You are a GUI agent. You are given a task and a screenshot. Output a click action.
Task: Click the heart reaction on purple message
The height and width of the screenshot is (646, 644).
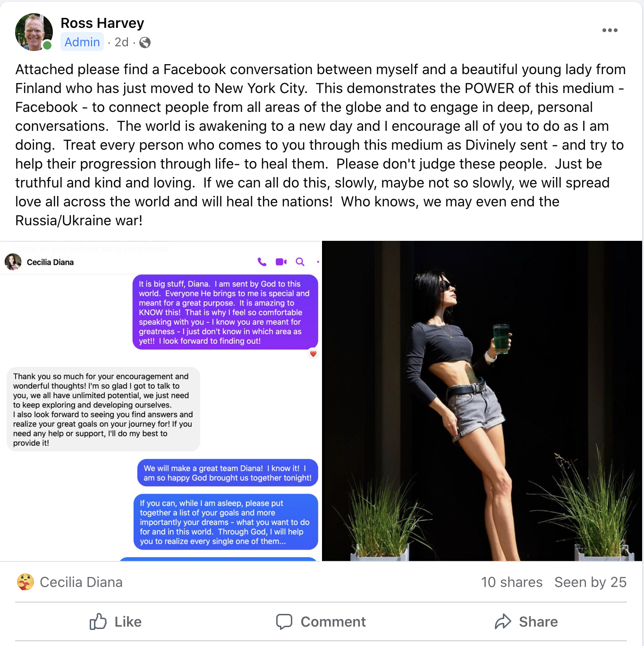(313, 353)
